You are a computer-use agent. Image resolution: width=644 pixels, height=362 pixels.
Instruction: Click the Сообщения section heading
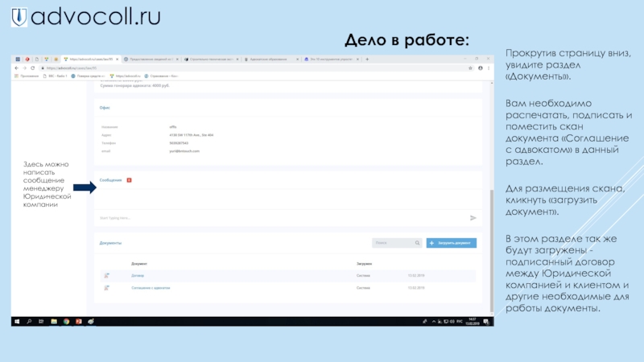click(110, 180)
